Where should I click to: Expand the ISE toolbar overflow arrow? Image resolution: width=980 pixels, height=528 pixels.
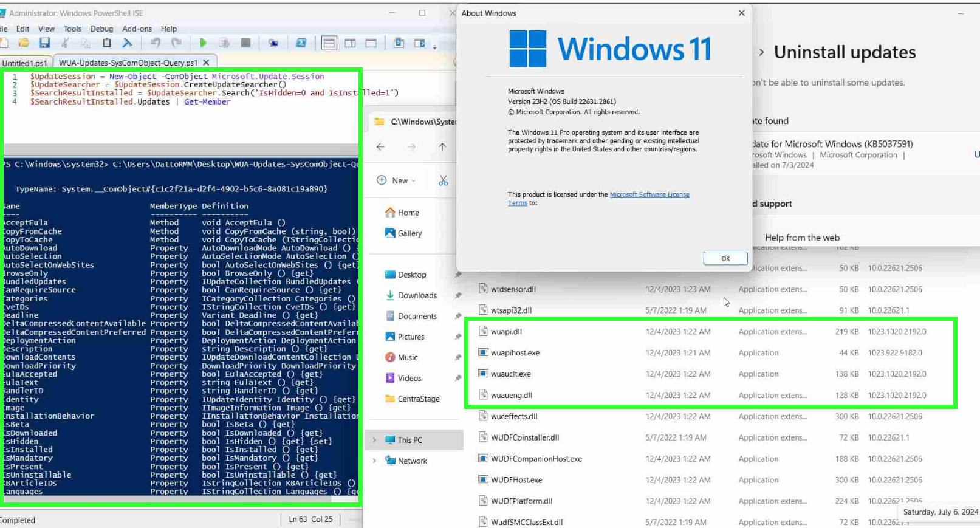tap(434, 46)
